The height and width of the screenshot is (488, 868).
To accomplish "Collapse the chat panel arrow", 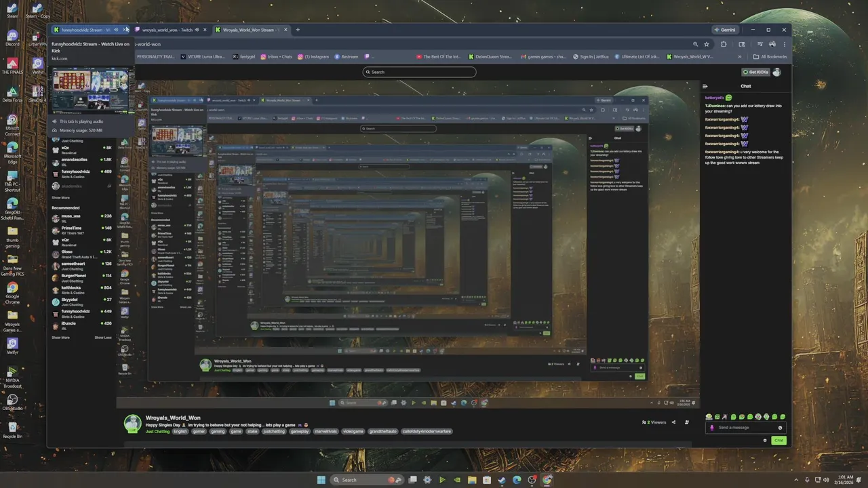I will tap(705, 86).
